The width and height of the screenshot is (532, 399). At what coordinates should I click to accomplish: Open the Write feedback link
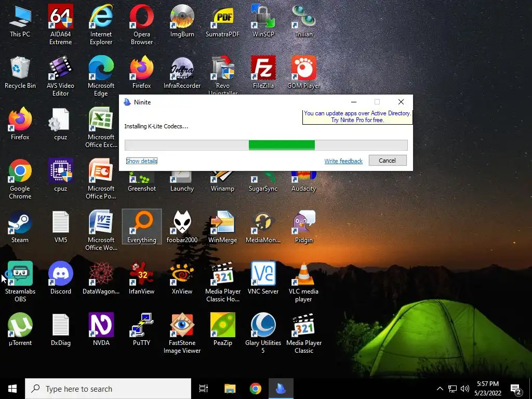(343, 161)
